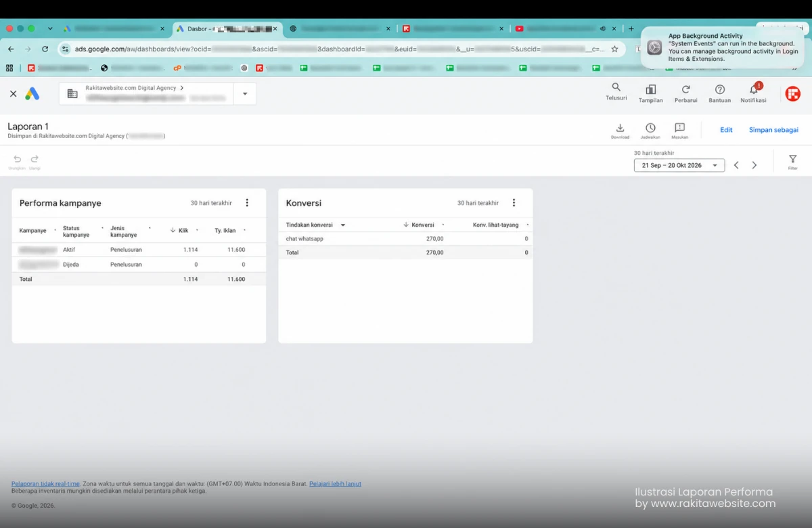
Task: Open the Bantuan help icon
Action: point(720,89)
